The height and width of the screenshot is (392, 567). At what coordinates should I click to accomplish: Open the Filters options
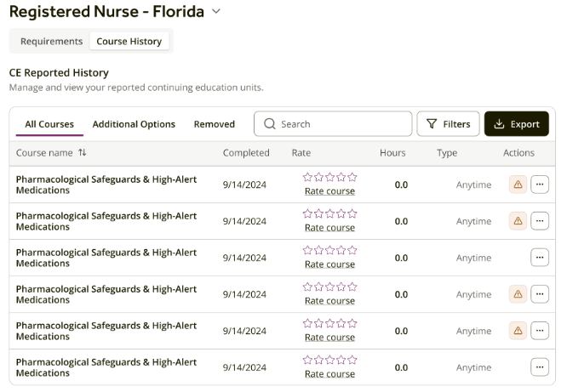pyautogui.click(x=449, y=124)
